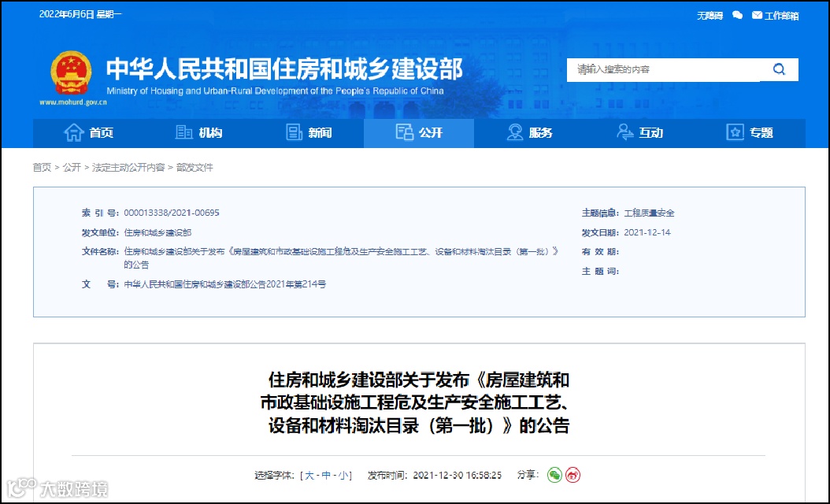
Task: Focus the 请输入搜索的内容 search field
Action: [663, 70]
